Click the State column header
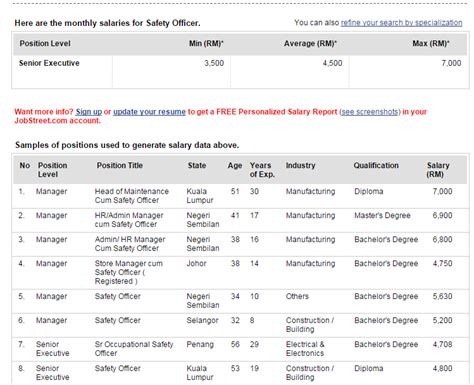Image resolution: width=474 pixels, height=385 pixels. click(197, 165)
